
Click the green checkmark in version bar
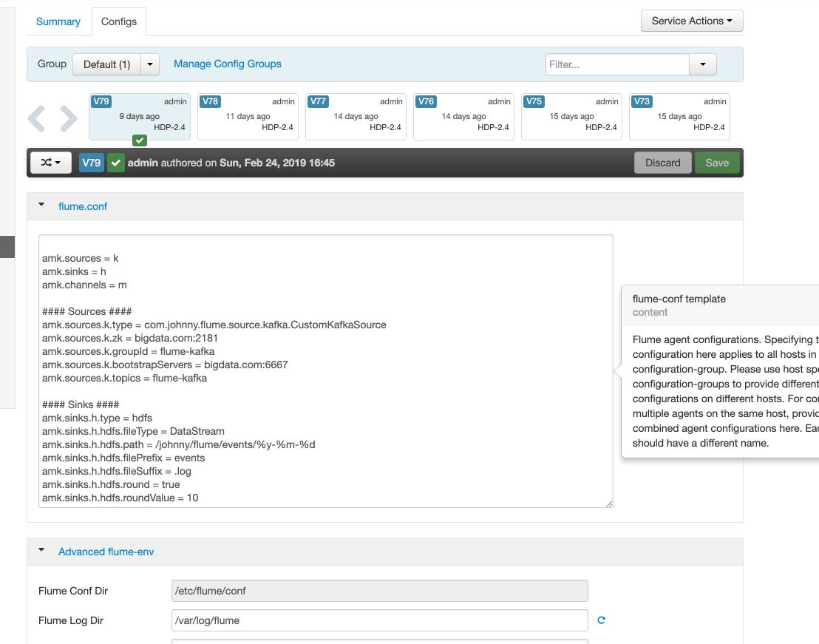click(x=116, y=163)
